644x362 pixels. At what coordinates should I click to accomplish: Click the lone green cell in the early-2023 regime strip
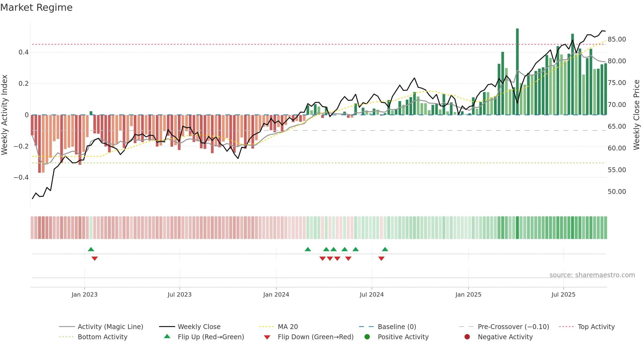pyautogui.click(x=91, y=228)
